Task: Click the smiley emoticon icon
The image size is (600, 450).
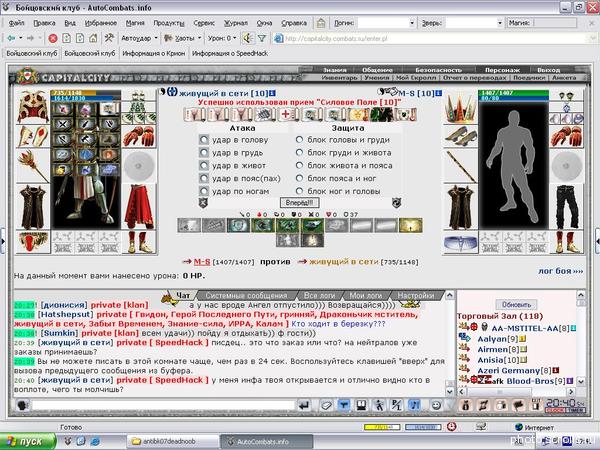Action: coord(436,405)
